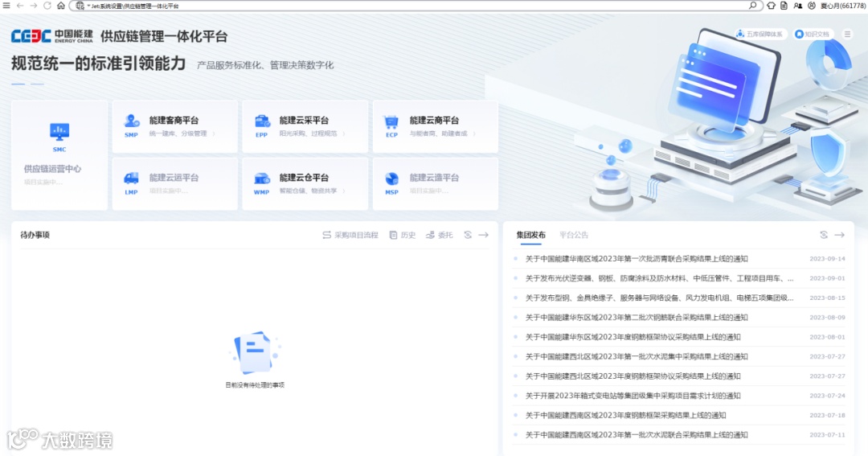Click date 2023-09-14 in announcements

point(827,259)
